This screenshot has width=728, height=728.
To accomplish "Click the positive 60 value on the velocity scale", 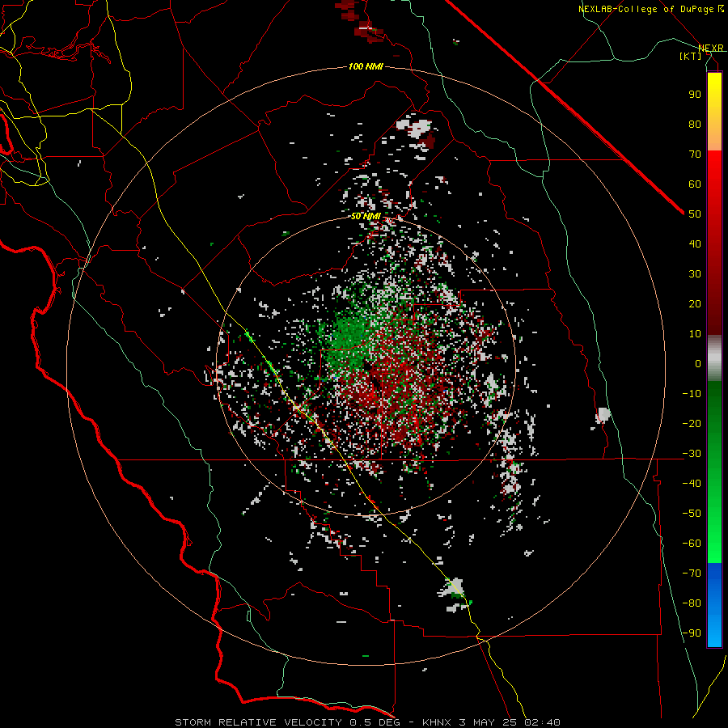I will pyautogui.click(x=695, y=184).
